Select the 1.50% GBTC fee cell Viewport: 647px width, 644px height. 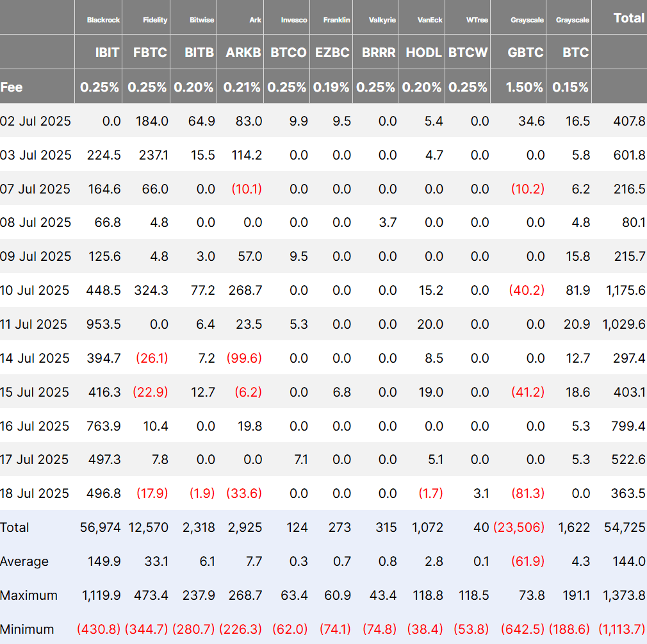pyautogui.click(x=525, y=87)
